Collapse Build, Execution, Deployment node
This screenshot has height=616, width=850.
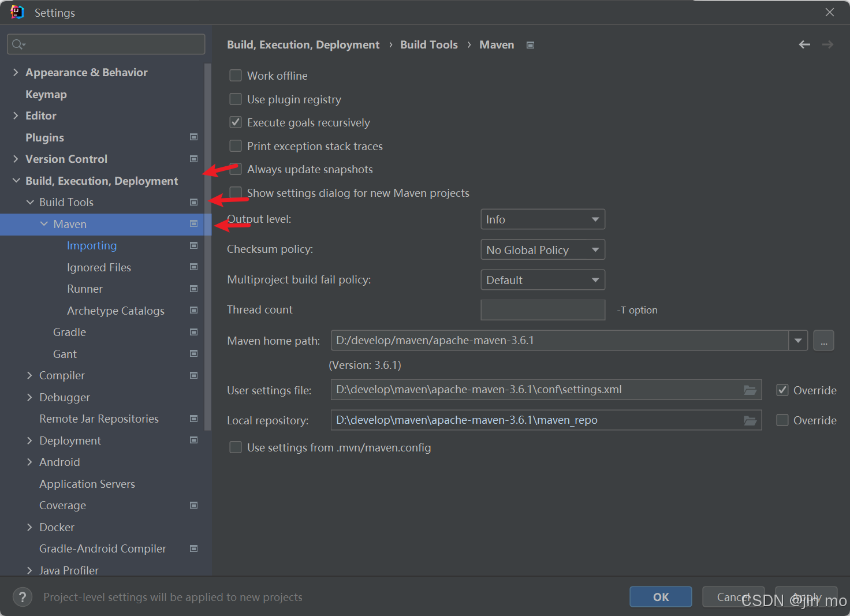pyautogui.click(x=16, y=181)
